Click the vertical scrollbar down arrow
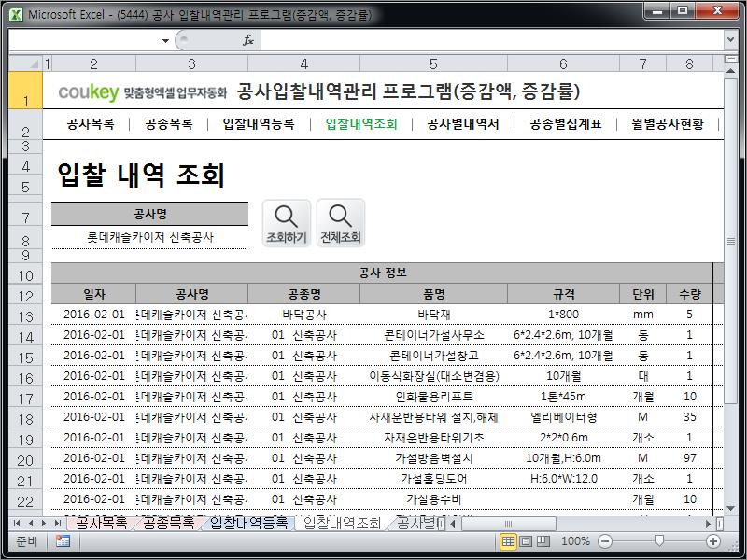 click(730, 508)
